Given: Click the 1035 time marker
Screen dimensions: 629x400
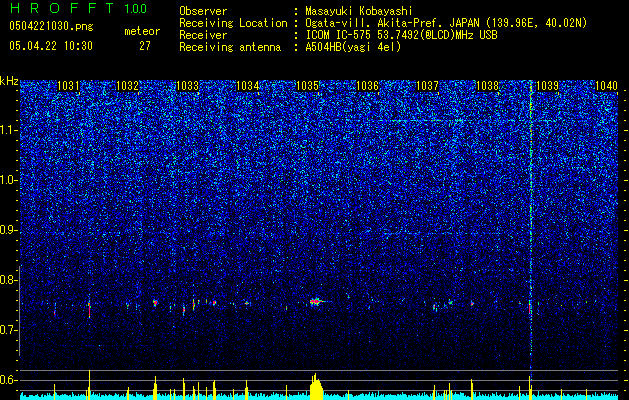Looking at the screenshot, I should tap(307, 86).
